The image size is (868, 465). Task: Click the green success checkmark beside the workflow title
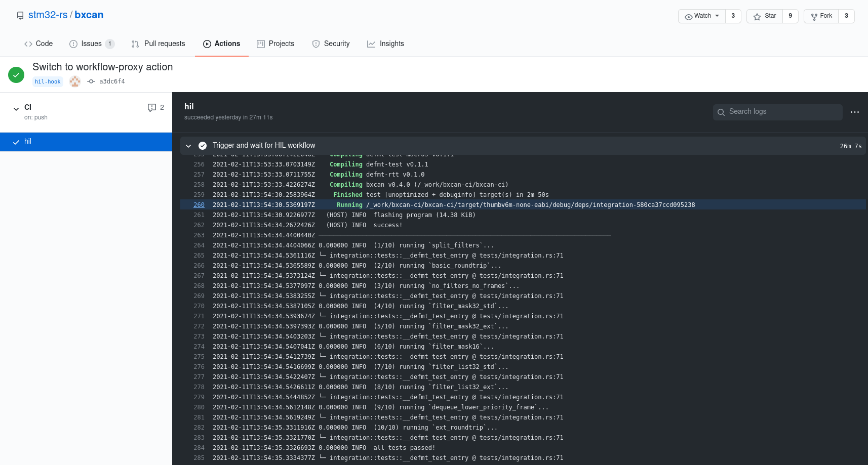[16, 74]
